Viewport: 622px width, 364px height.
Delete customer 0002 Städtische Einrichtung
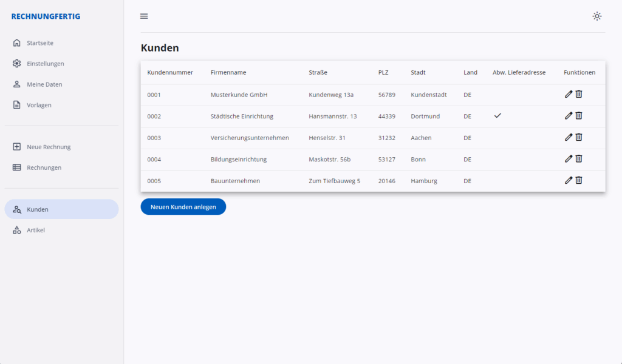pyautogui.click(x=579, y=115)
